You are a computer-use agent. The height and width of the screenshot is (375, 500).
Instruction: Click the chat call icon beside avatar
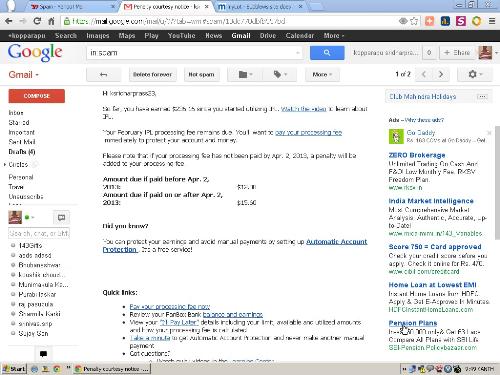pyautogui.click(x=61, y=218)
